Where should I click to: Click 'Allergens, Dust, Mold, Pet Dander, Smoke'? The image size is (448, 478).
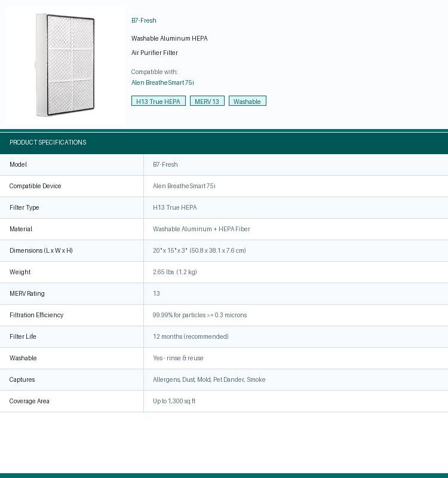pyautogui.click(x=209, y=379)
